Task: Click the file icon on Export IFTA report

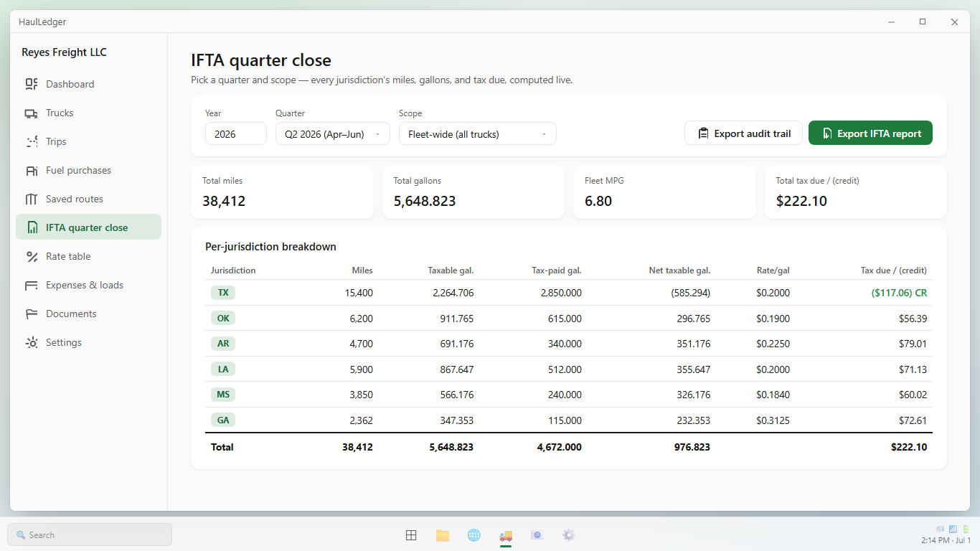Action: (x=826, y=133)
